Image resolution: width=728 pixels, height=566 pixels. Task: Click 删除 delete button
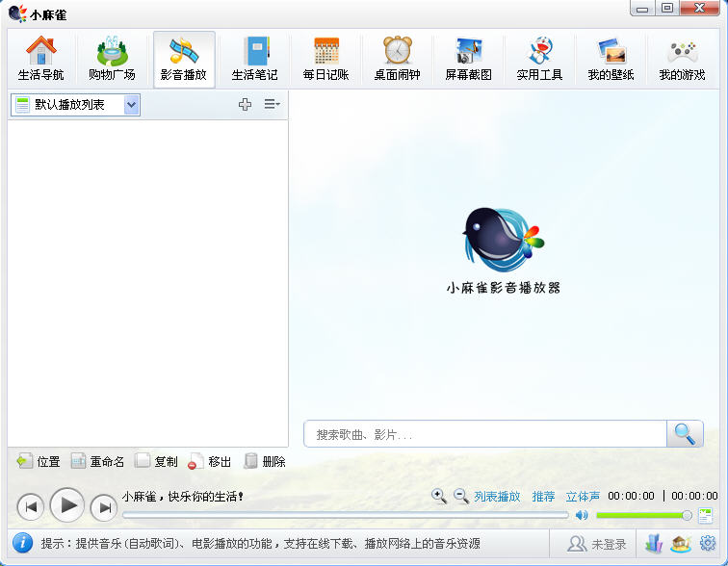point(265,461)
